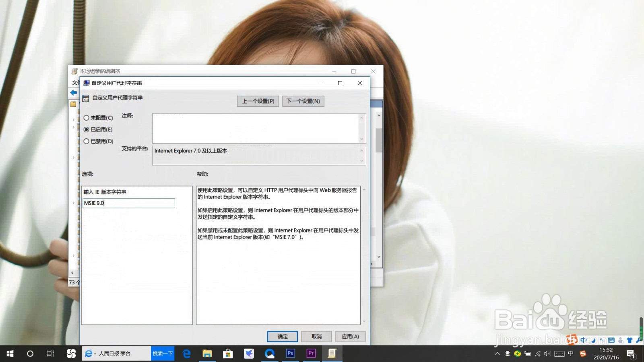Click the policy setting icon beside dialog heading
Viewport: 644px width, 362px height.
click(86, 98)
